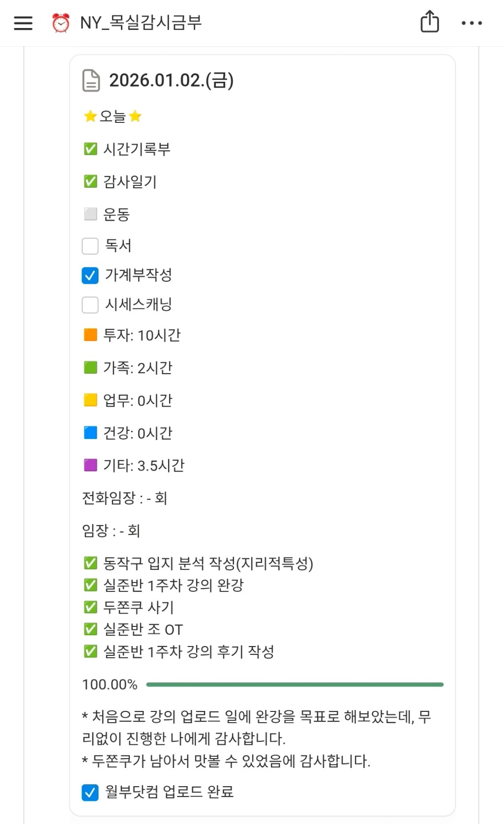
Task: Open the 2026.01.02.(금) page heading
Action: tap(171, 81)
